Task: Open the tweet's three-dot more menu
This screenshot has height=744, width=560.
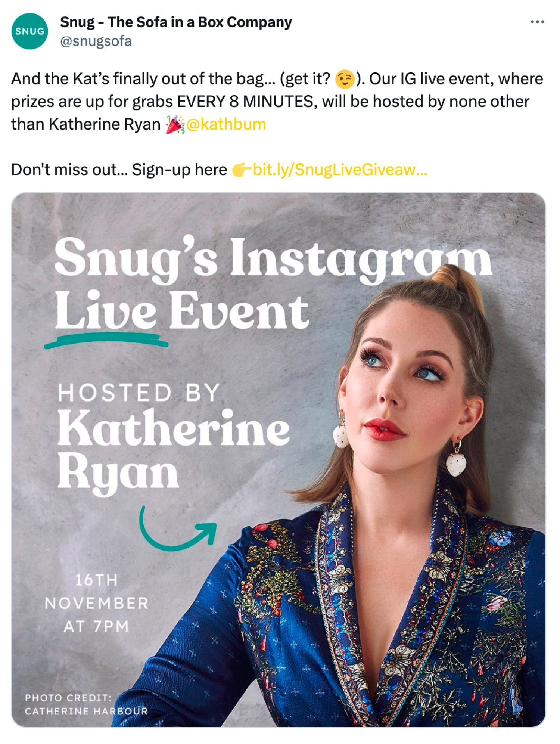Action: tap(537, 22)
